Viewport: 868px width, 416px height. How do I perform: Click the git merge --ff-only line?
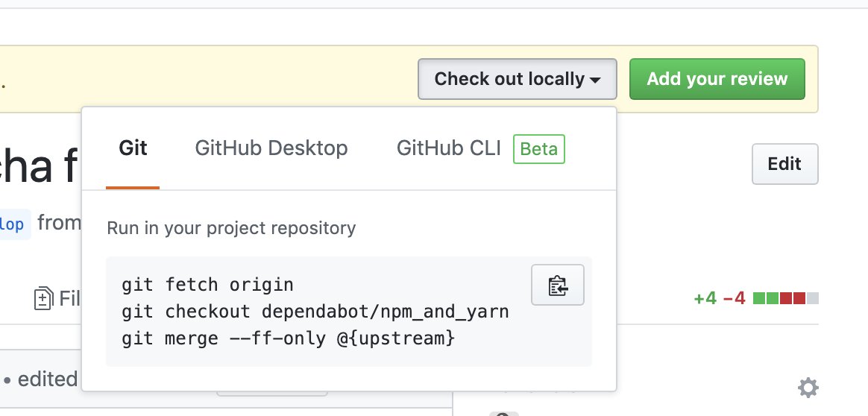(x=289, y=338)
